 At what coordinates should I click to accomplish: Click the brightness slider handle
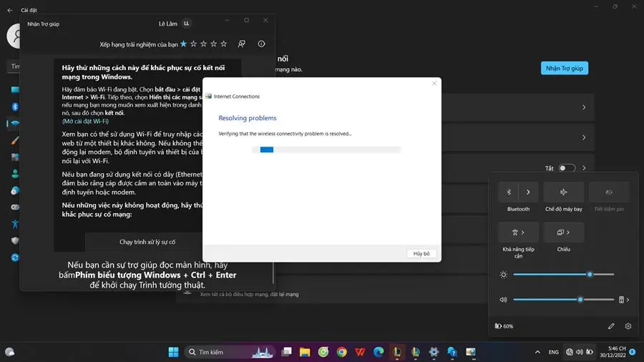590,274
